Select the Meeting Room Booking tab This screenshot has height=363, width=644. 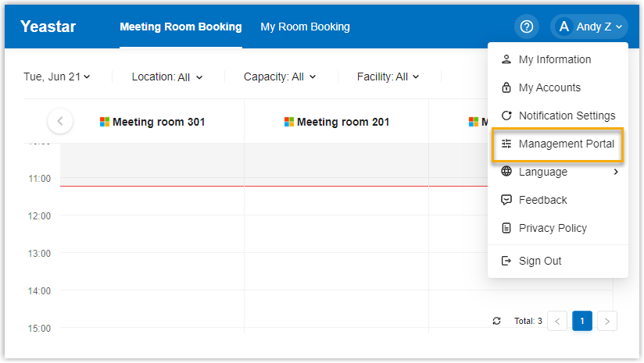181,27
